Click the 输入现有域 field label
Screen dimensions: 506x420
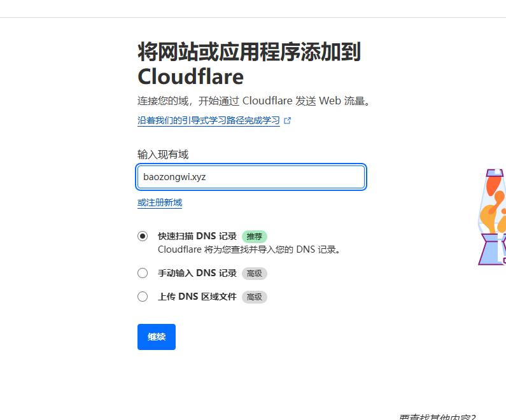click(x=163, y=155)
